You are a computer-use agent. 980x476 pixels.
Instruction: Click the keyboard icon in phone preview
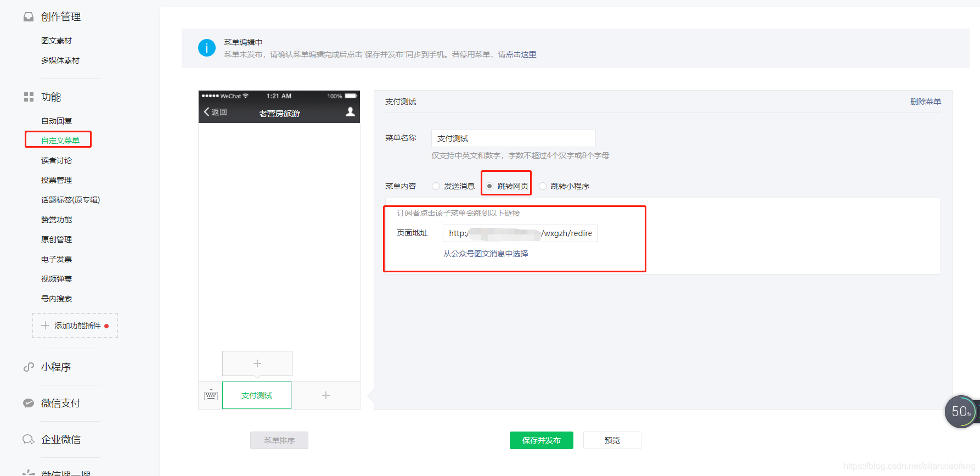point(211,395)
